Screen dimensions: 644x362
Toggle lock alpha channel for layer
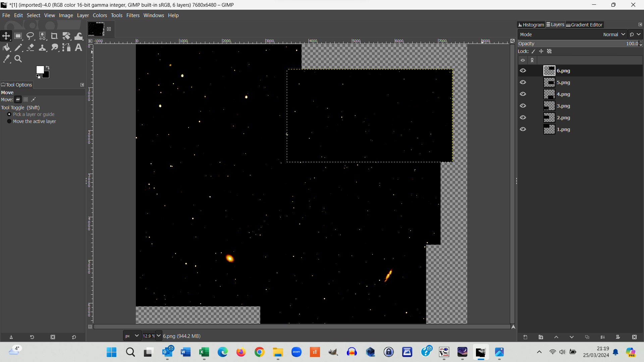[x=549, y=51]
